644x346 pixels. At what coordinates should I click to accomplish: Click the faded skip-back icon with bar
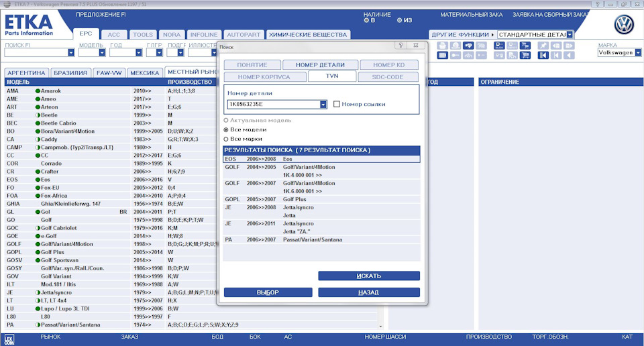tap(556, 56)
